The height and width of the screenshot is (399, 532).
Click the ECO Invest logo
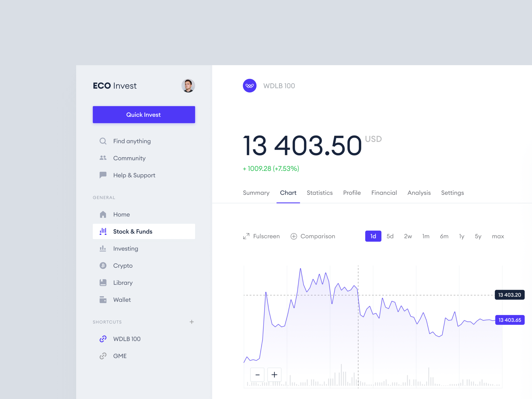pyautogui.click(x=115, y=86)
